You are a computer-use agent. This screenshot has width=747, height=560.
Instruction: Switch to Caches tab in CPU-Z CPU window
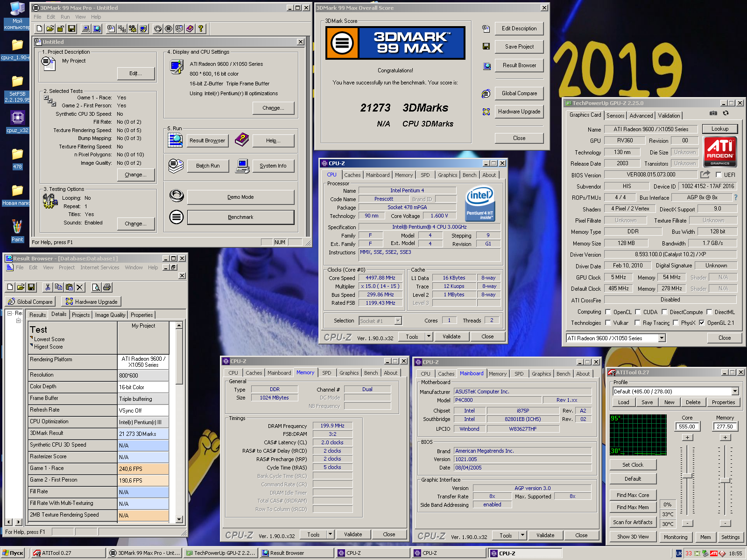352,175
